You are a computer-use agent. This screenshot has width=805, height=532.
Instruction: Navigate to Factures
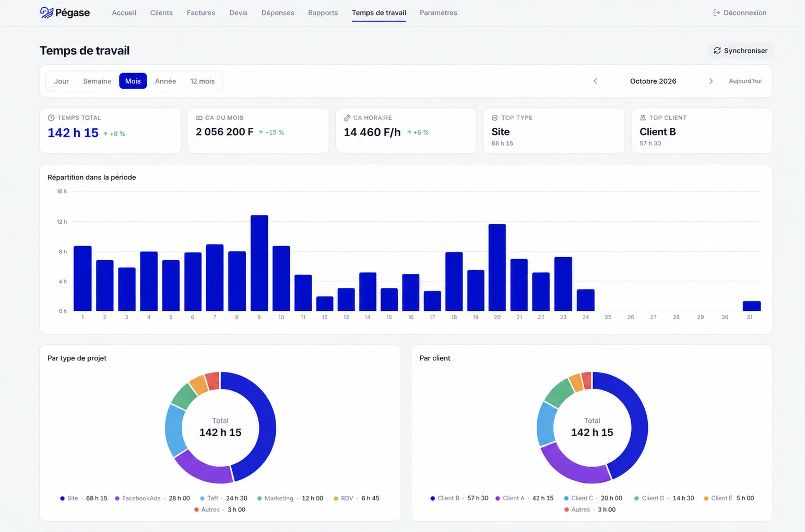pos(201,13)
